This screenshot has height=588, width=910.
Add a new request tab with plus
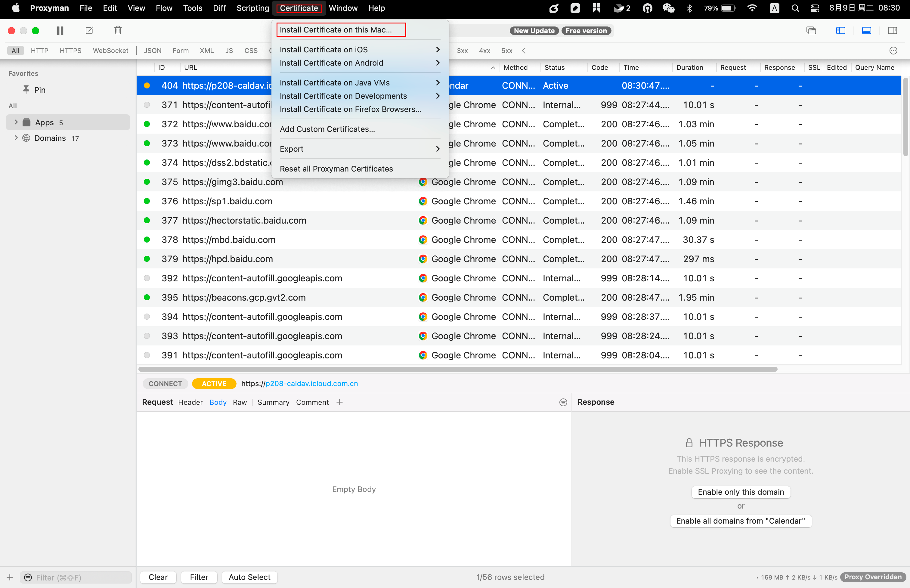(339, 402)
